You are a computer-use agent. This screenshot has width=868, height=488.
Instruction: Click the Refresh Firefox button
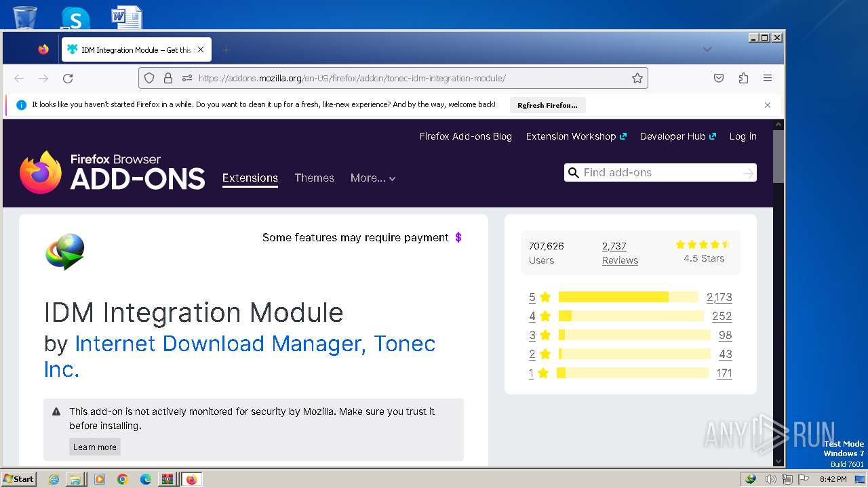[547, 105]
